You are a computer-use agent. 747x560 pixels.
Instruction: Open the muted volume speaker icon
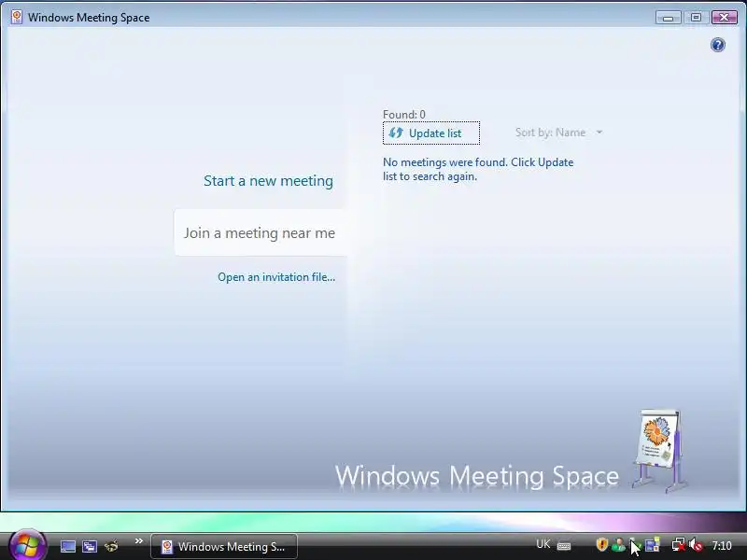[696, 544]
